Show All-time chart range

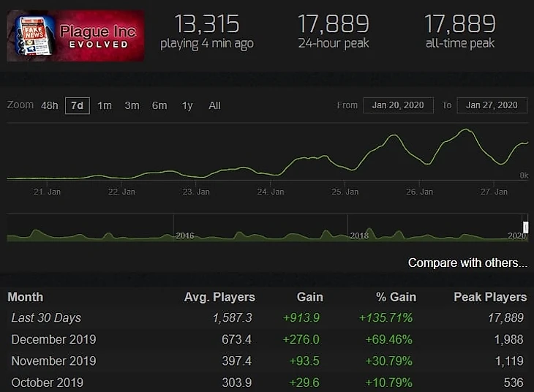[214, 105]
